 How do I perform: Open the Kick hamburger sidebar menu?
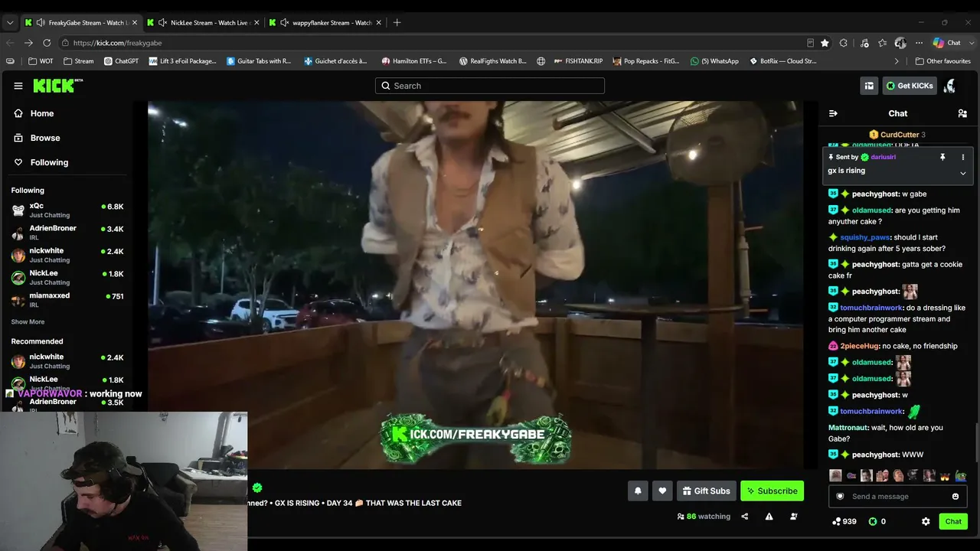coord(18,86)
